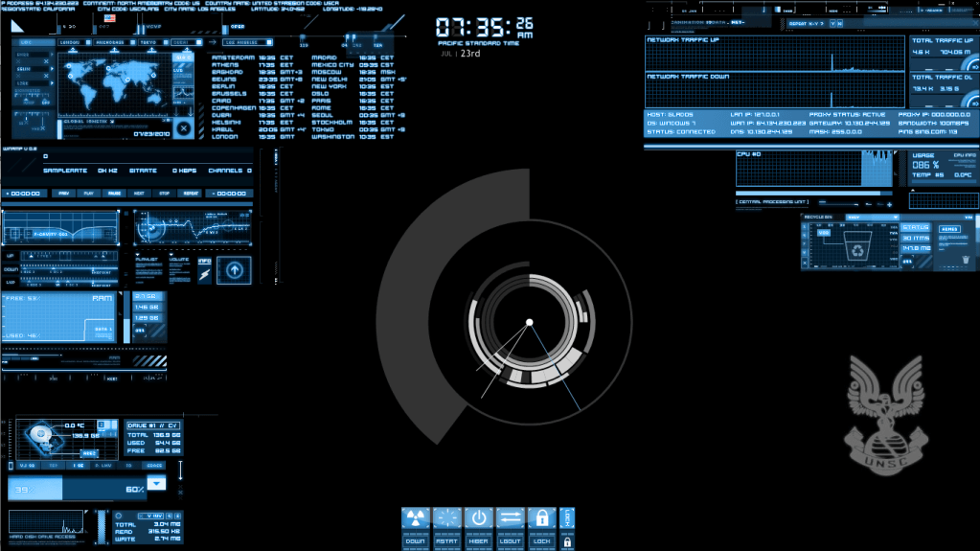Click the up arrow beneath the London field

point(73,50)
